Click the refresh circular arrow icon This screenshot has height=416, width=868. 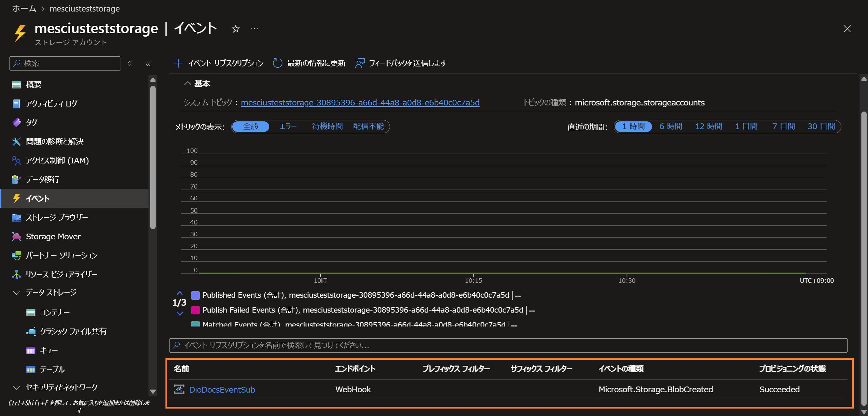[x=277, y=63]
